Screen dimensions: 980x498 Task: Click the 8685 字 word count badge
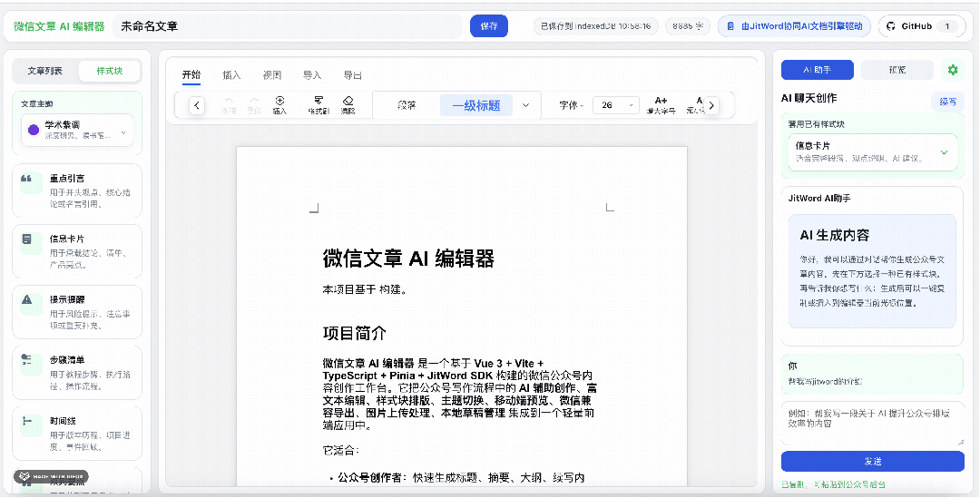(688, 26)
